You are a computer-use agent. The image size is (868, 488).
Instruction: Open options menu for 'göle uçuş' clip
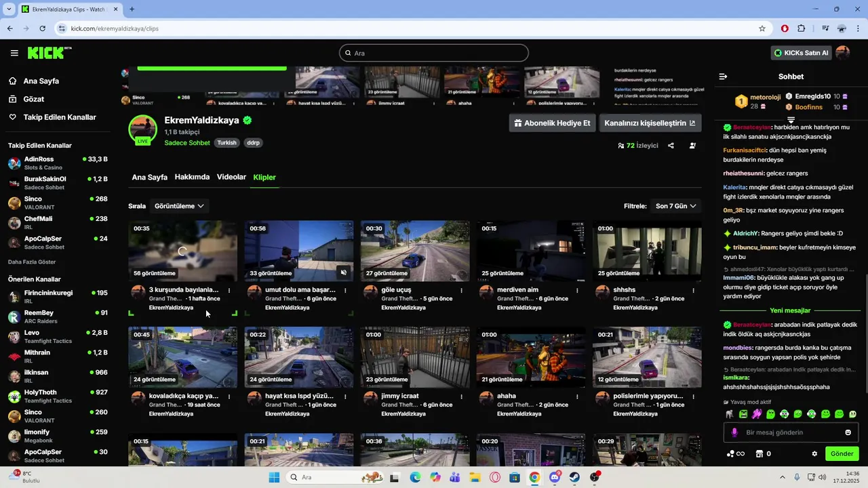click(x=461, y=290)
